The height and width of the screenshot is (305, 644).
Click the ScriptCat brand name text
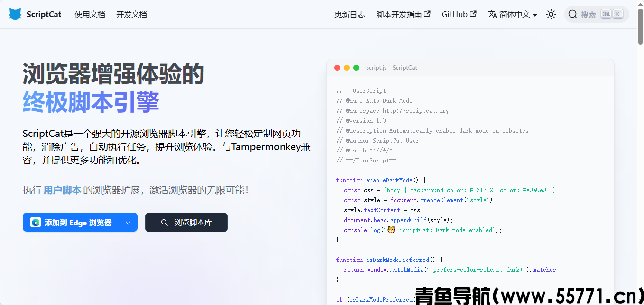tap(44, 14)
